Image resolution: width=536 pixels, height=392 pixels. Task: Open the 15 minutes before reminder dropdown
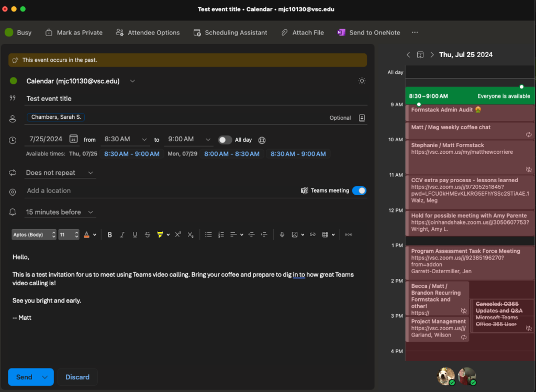point(60,212)
